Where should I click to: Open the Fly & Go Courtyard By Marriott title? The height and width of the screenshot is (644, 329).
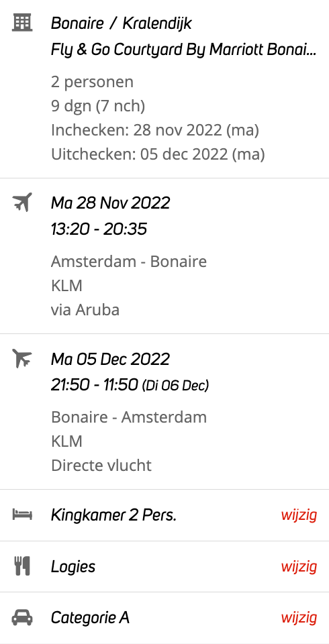pos(184,50)
